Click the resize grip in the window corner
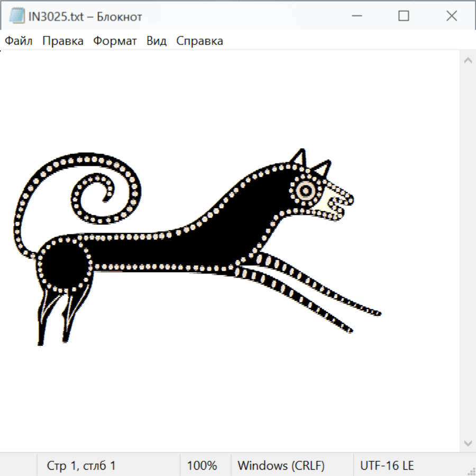476x476 pixels. click(471, 471)
